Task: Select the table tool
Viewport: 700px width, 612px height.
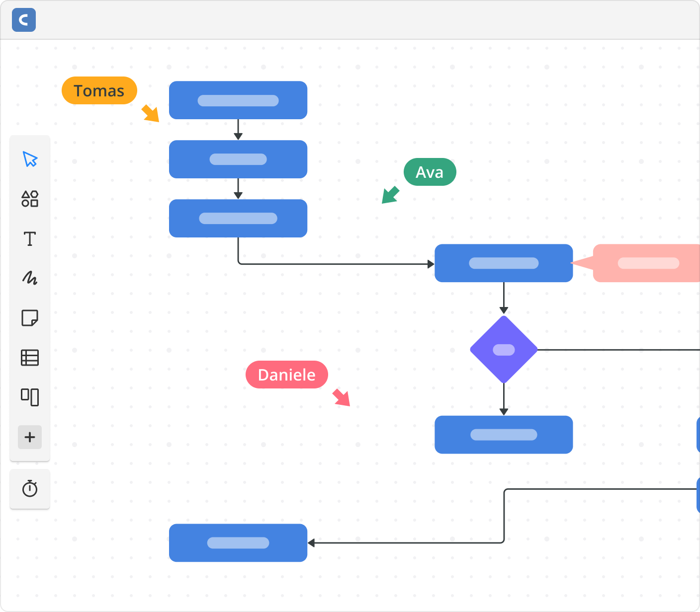Action: click(30, 358)
